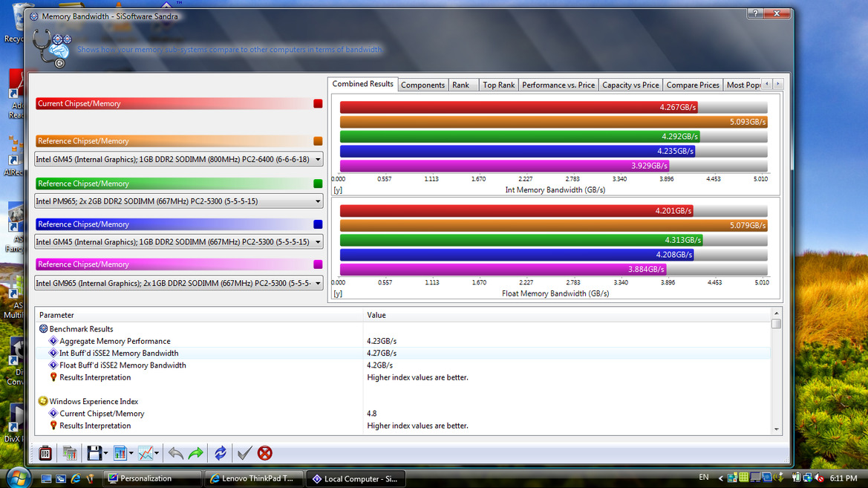
Task: Click the Parameter column header
Action: point(199,315)
